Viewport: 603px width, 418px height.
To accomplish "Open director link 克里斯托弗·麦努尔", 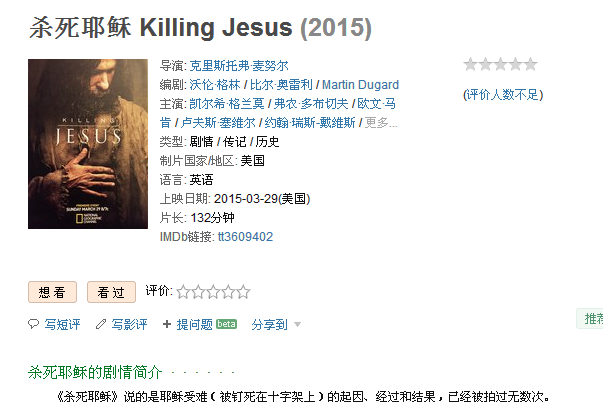I will [x=239, y=66].
